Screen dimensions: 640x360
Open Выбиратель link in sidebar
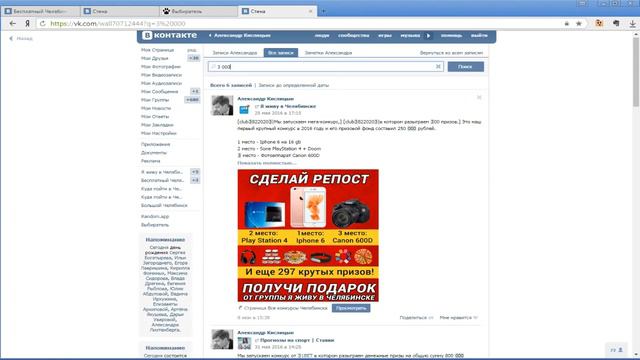tap(155, 225)
